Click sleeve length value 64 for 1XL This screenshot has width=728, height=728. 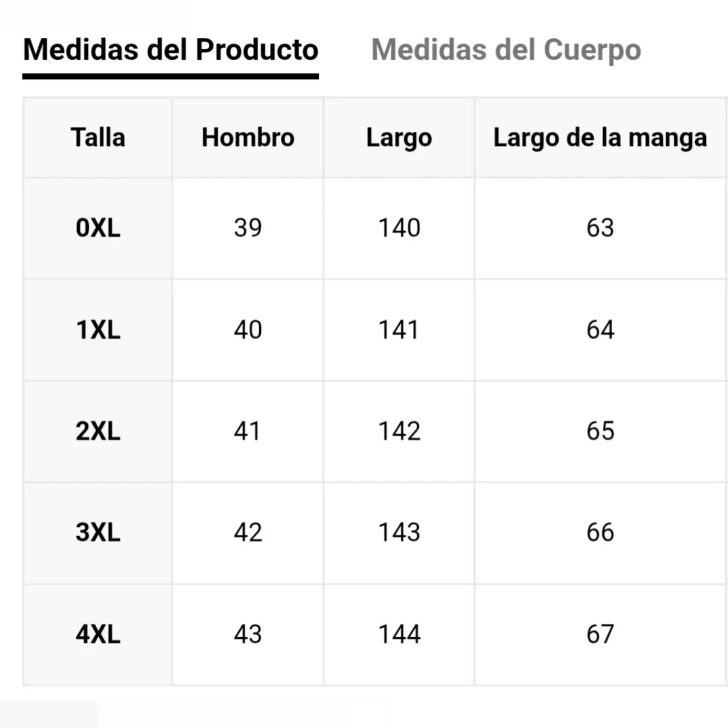pos(600,329)
